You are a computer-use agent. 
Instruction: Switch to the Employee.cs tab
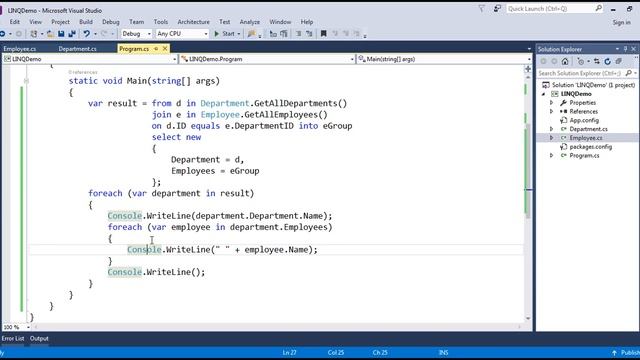click(x=20, y=49)
